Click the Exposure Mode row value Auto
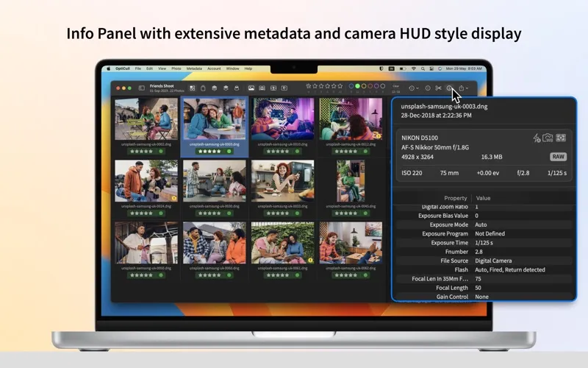The height and width of the screenshot is (368, 588). coord(481,224)
